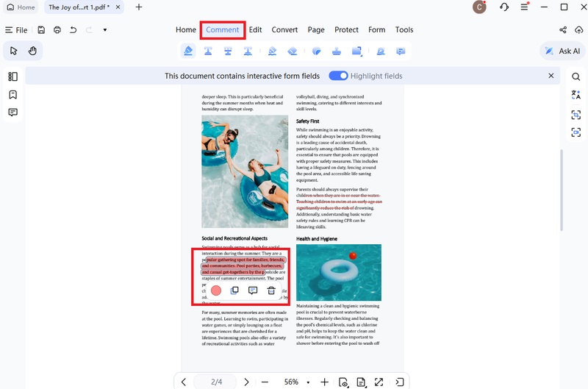Switch to the Edit ribbon tab
Screen dimensions: 588x389
point(255,29)
